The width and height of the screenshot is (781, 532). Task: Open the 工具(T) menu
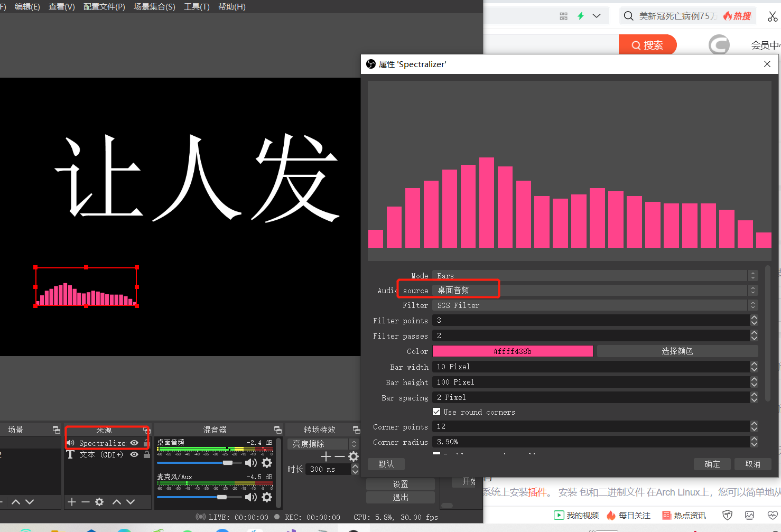pos(197,7)
